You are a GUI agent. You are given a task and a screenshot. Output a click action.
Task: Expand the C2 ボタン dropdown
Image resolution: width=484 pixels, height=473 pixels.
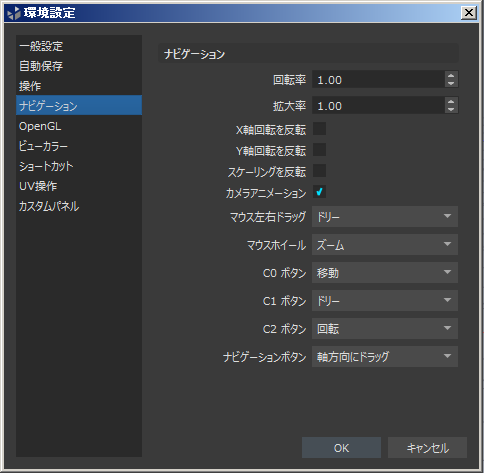click(x=385, y=329)
